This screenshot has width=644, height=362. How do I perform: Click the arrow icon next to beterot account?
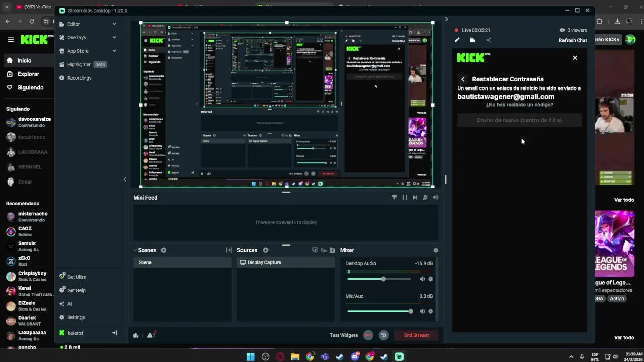(114, 333)
